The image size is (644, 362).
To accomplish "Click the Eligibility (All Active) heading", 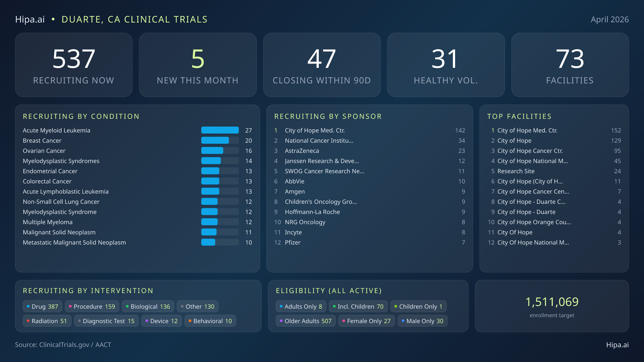I will 329,290.
